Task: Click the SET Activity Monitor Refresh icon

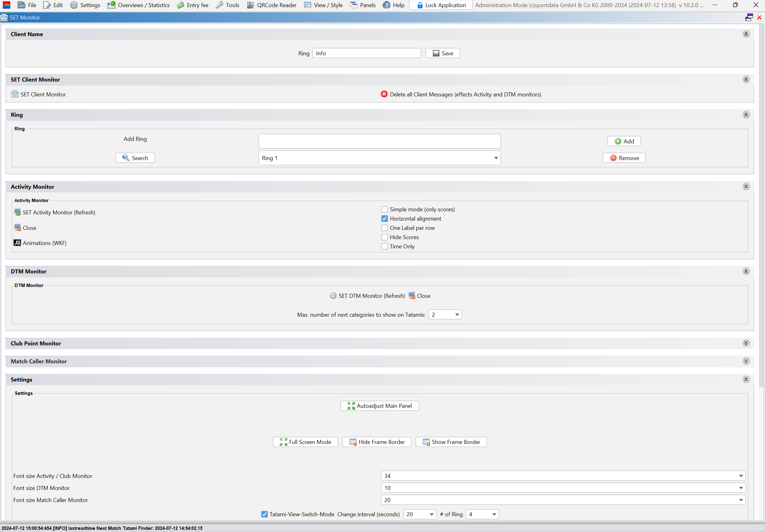Action: 17,213
